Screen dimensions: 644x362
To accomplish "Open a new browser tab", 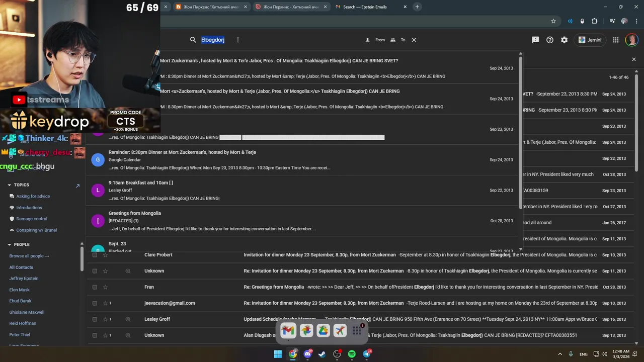I will pos(417,7).
